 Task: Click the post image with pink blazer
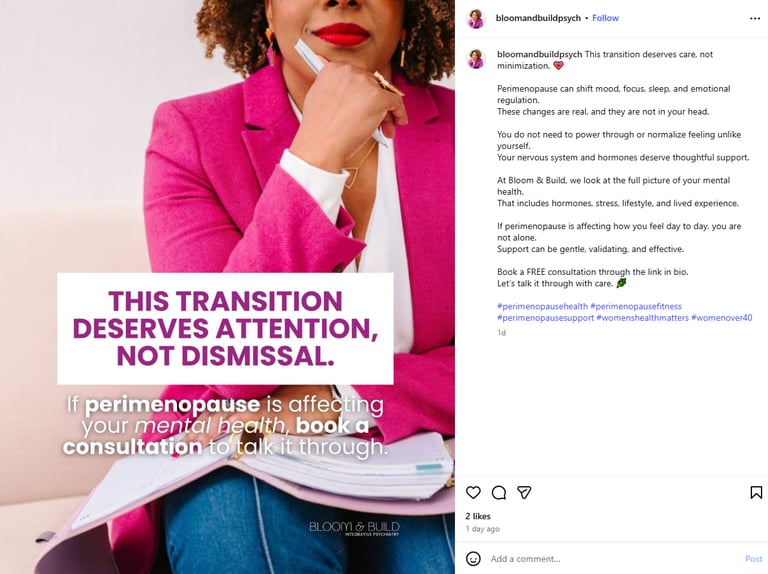coord(227,287)
